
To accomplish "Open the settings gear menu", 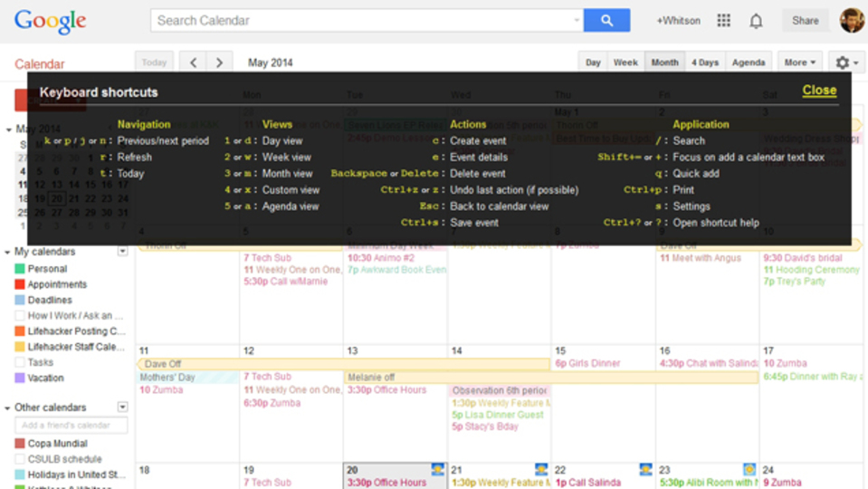I will point(847,62).
